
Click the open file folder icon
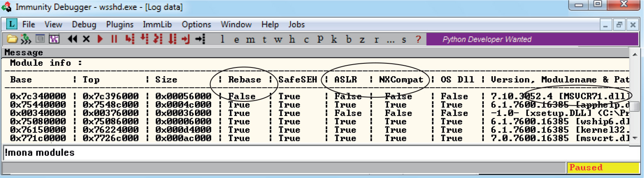pos(12,39)
